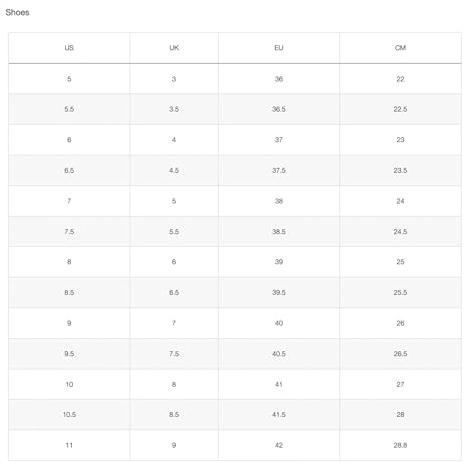The image size is (465, 465).
Task: Click CM value 27 cell
Action: point(400,384)
